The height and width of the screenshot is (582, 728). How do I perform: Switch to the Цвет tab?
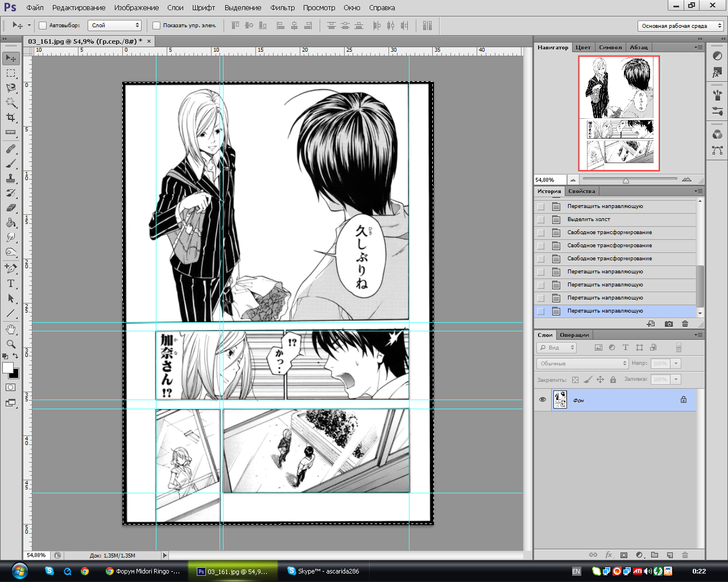coord(583,48)
